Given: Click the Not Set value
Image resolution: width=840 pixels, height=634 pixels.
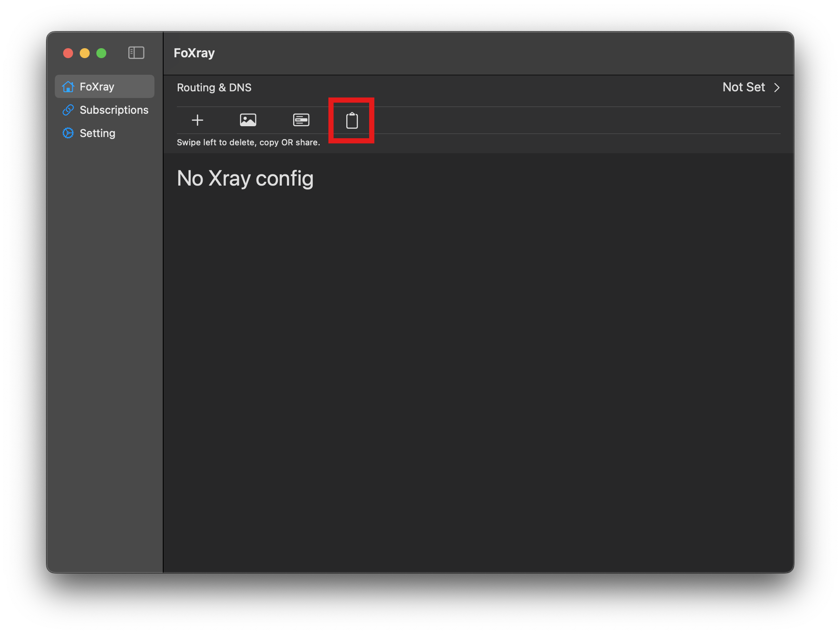Looking at the screenshot, I should (x=743, y=87).
